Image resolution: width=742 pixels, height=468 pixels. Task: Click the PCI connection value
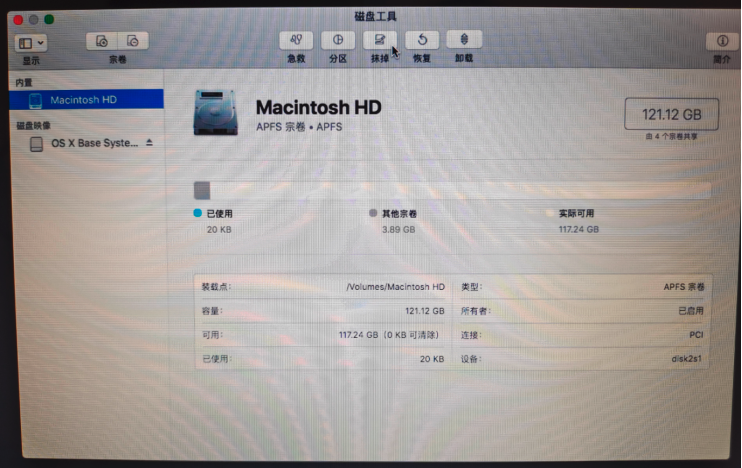pos(696,335)
